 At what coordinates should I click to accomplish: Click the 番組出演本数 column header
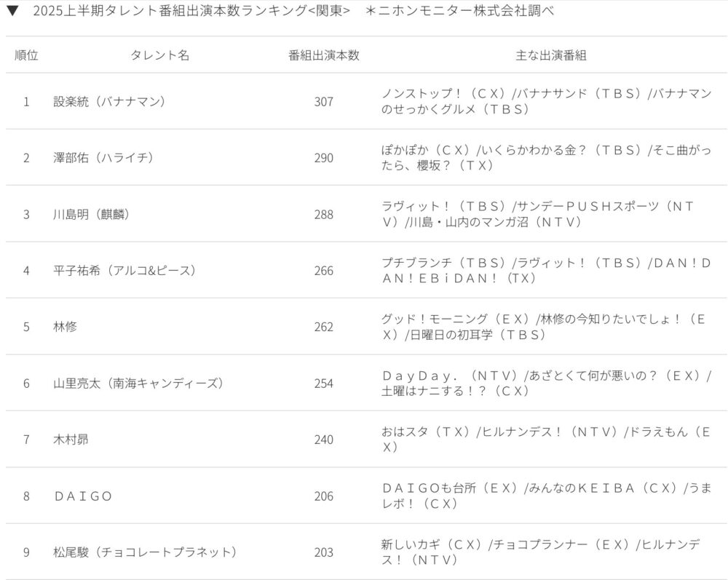(x=323, y=56)
